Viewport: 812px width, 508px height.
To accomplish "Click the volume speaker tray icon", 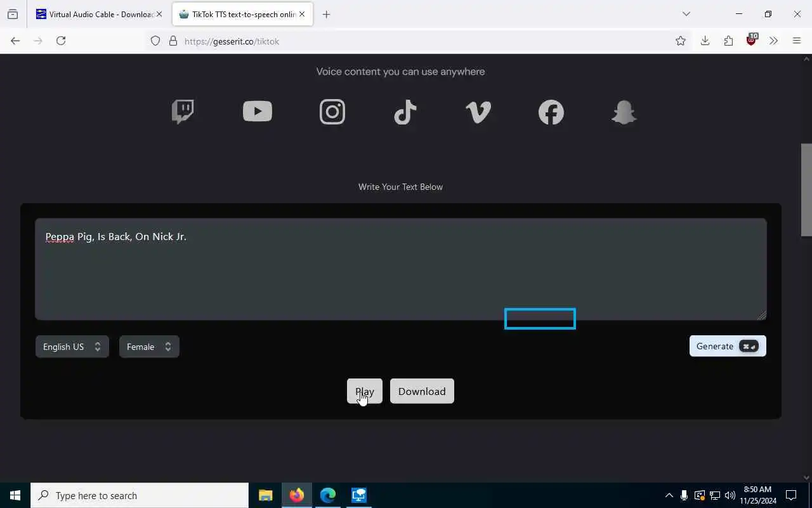I will [730, 495].
